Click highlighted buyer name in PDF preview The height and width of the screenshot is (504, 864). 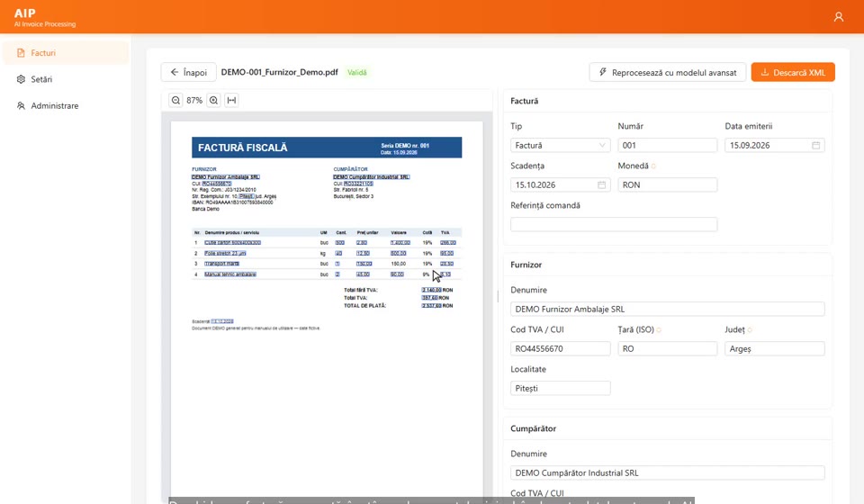[x=372, y=176]
